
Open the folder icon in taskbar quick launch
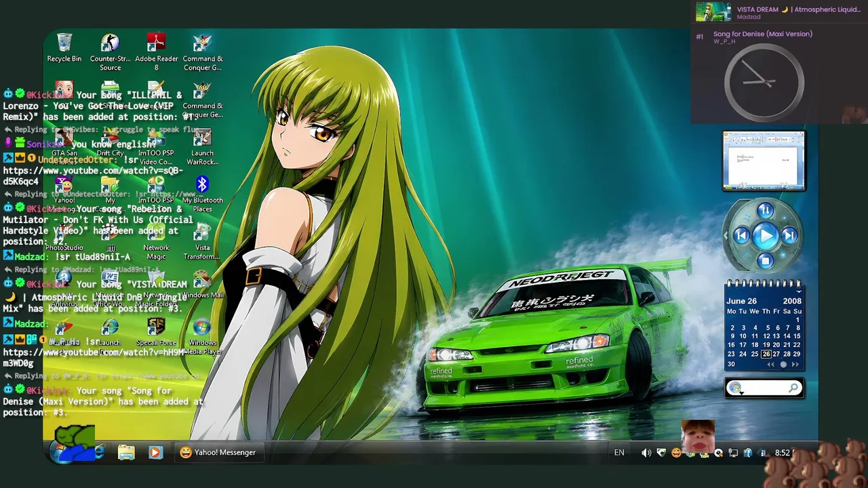[126, 453]
